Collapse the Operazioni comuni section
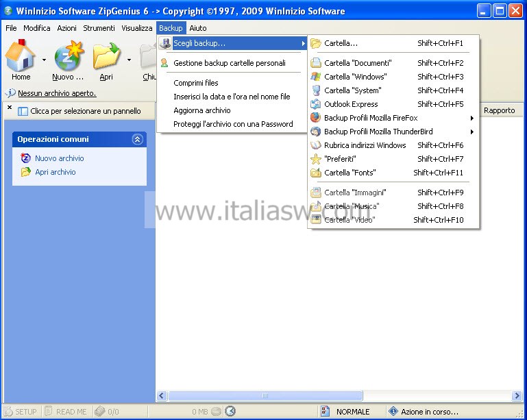Image resolution: width=527 pixels, height=420 pixels. [x=137, y=139]
